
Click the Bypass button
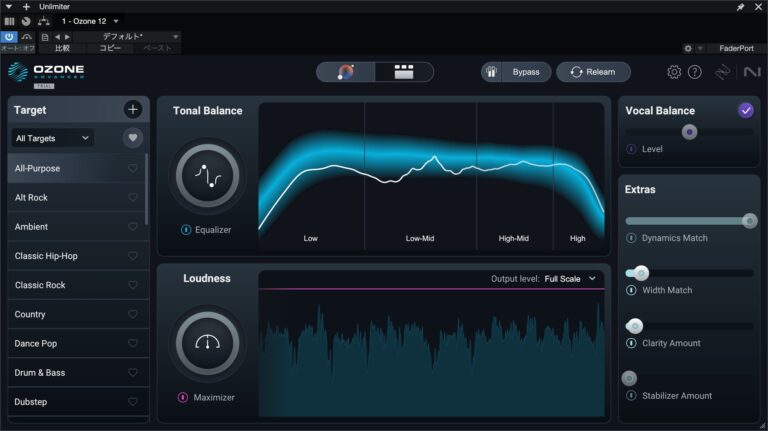pos(526,72)
